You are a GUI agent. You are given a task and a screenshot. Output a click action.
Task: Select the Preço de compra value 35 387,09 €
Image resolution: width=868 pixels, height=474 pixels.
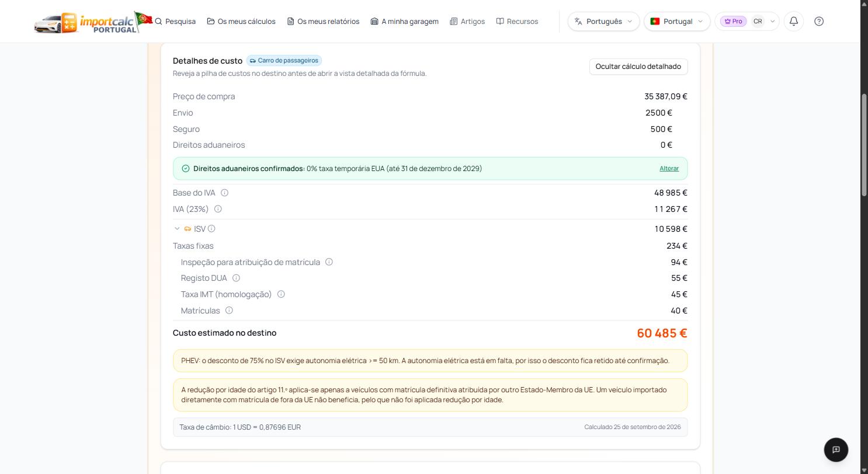[666, 96]
